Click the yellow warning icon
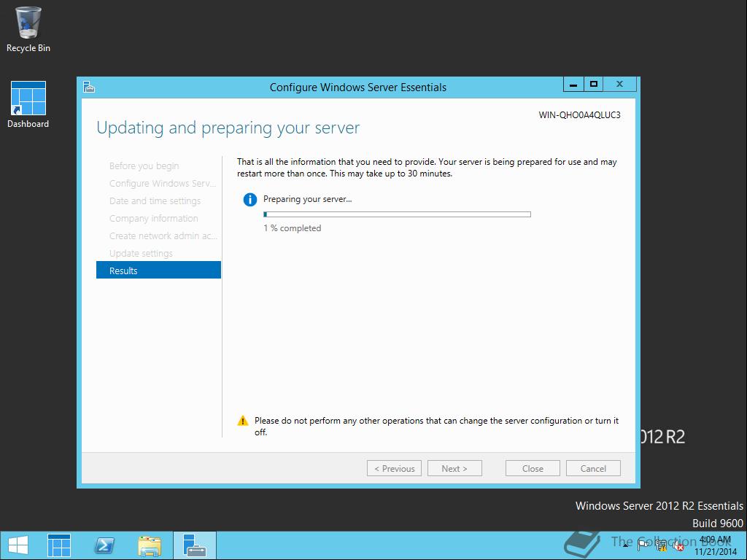This screenshot has width=747, height=560. click(x=243, y=421)
